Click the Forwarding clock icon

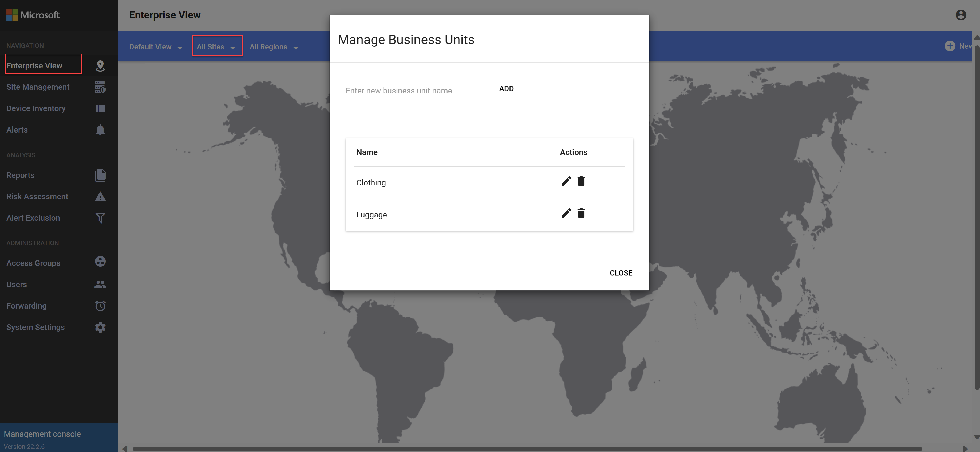100,306
